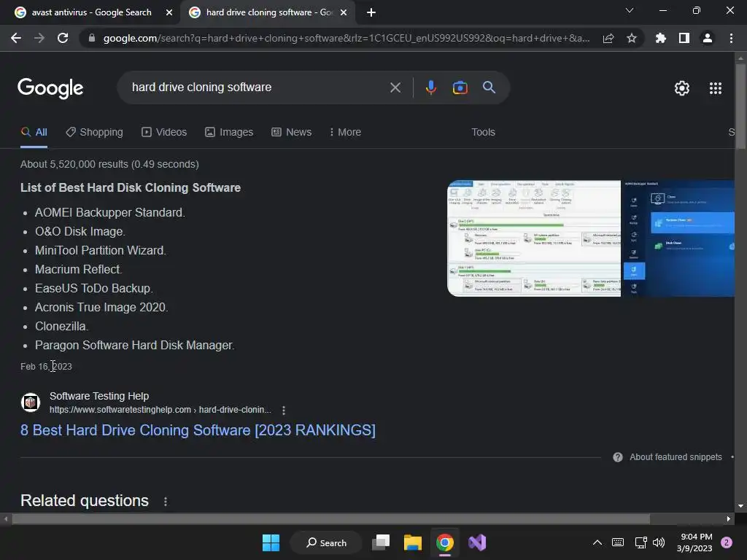Viewport: 747px width, 560px height.
Task: Open taskbar Search box
Action: point(326,542)
